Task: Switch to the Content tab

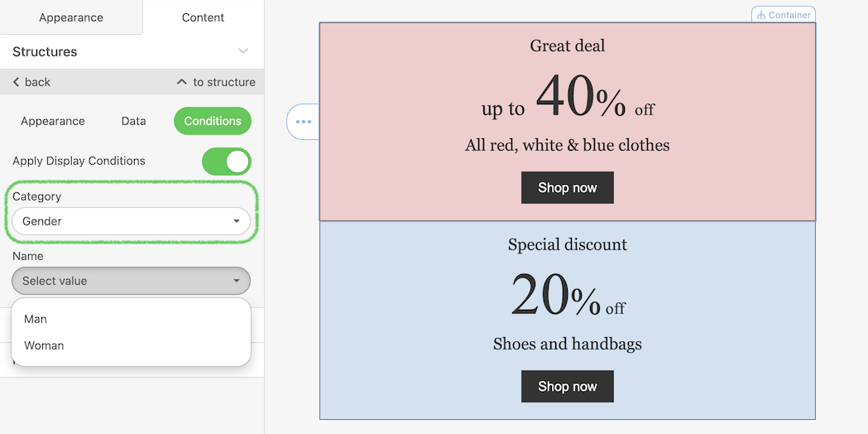Action: pos(203,17)
